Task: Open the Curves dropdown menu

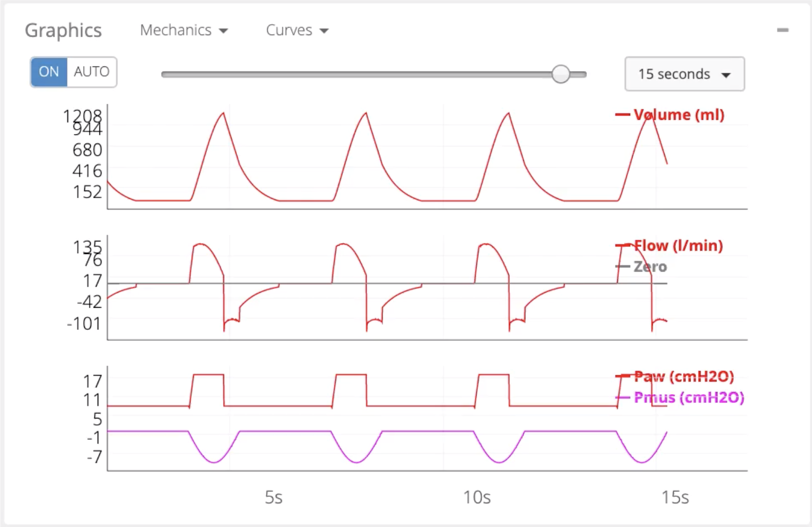Action: (x=297, y=30)
